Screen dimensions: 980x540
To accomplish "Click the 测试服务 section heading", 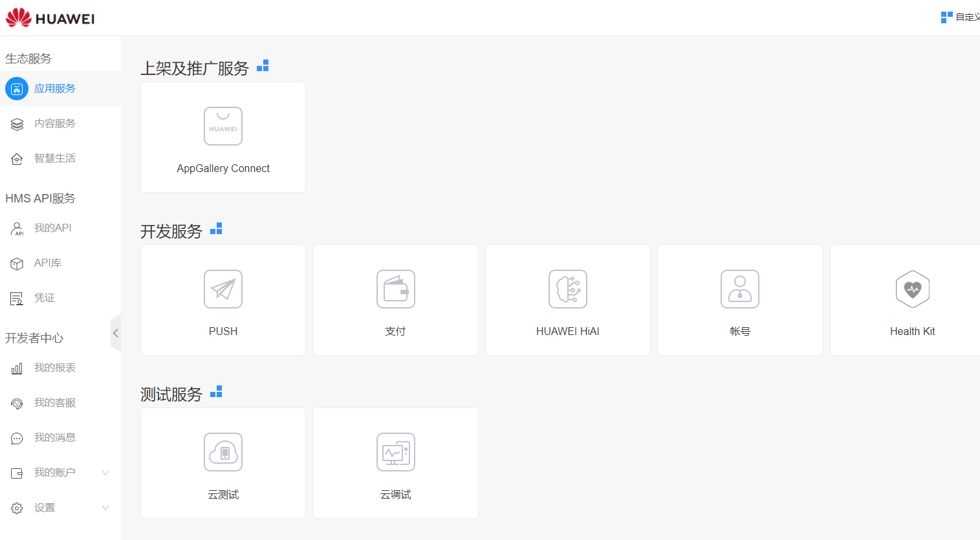I will point(171,394).
